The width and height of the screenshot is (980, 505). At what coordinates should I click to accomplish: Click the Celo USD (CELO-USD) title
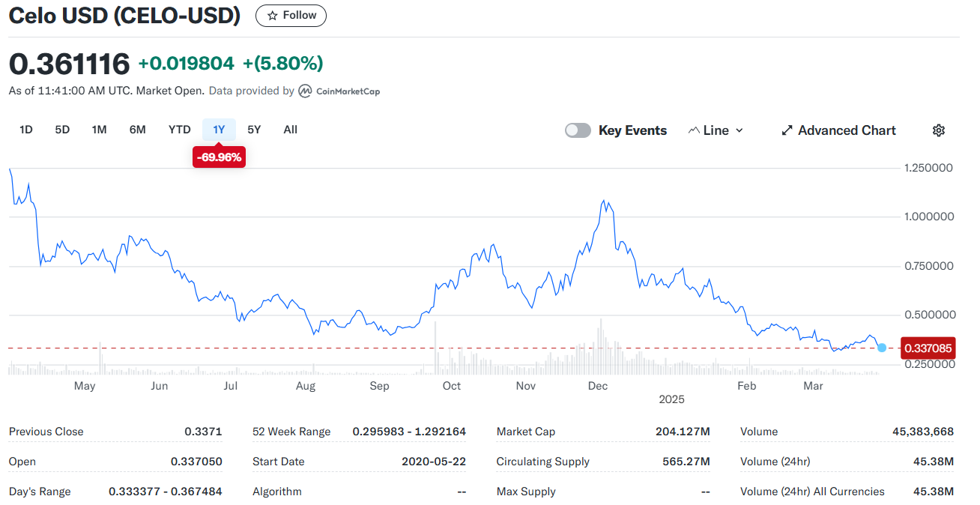(x=124, y=15)
